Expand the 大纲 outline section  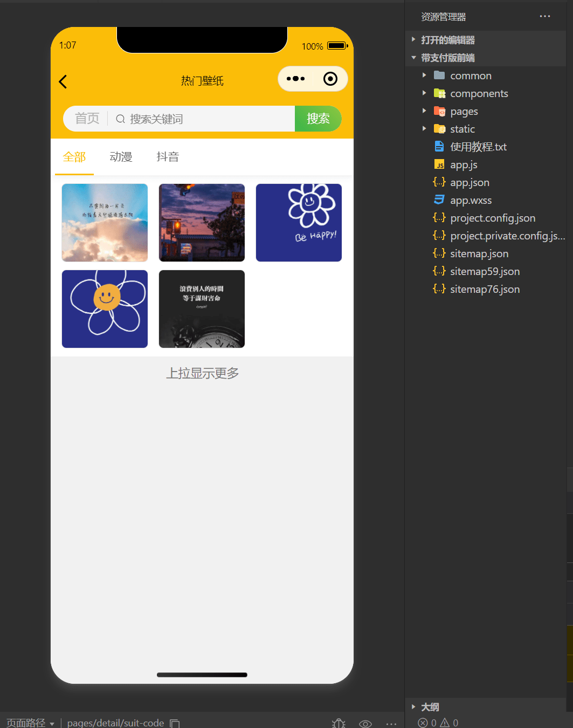tap(413, 706)
